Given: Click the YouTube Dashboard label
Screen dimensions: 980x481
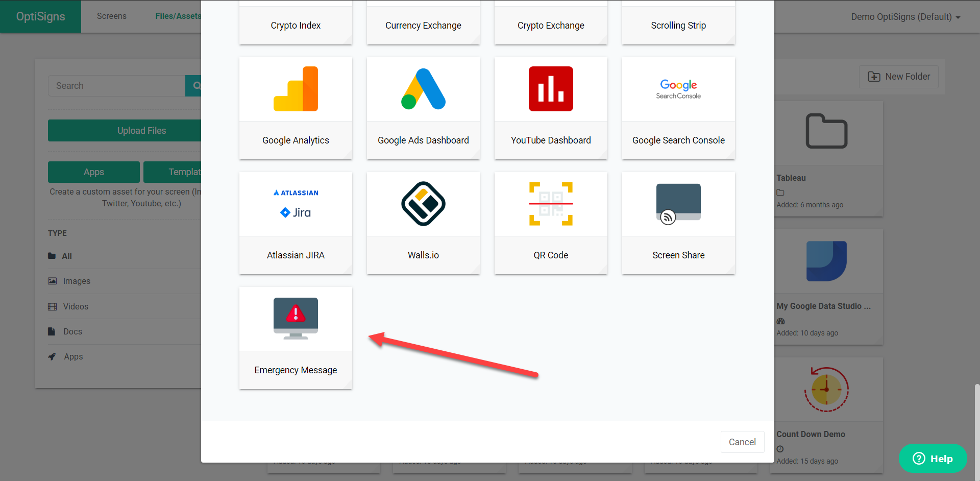Looking at the screenshot, I should click(x=551, y=140).
